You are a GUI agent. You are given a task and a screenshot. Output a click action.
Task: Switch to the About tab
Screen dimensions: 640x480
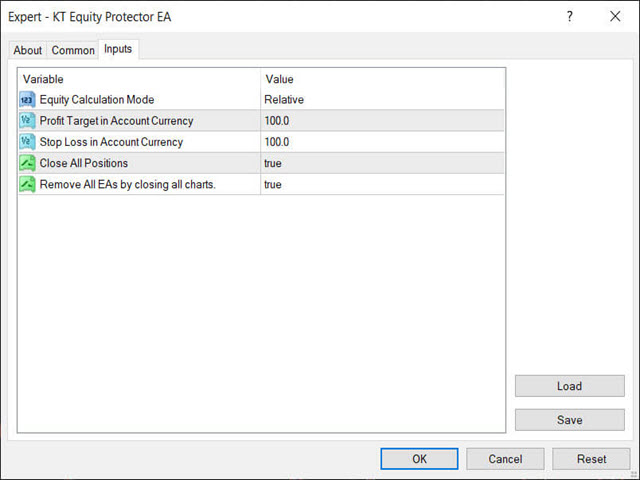(x=27, y=50)
